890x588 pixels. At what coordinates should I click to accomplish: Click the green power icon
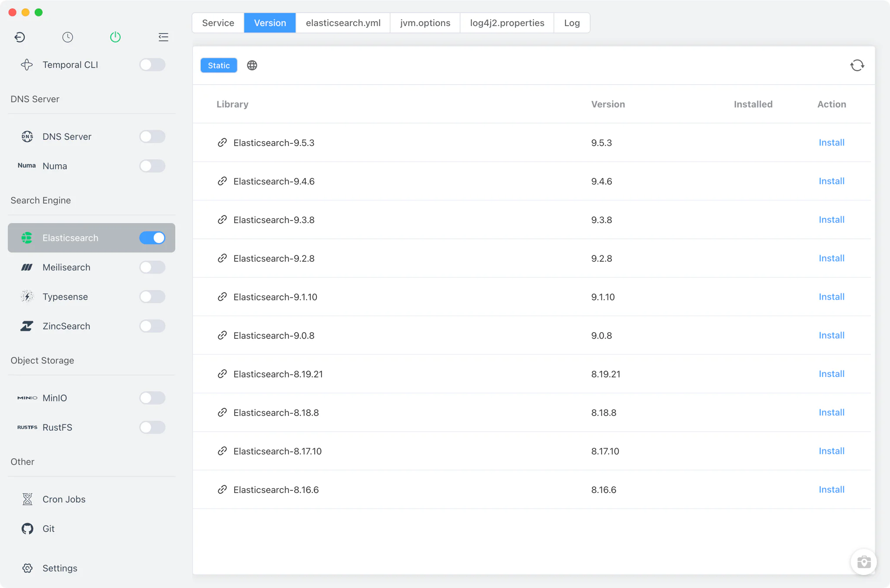[115, 37]
